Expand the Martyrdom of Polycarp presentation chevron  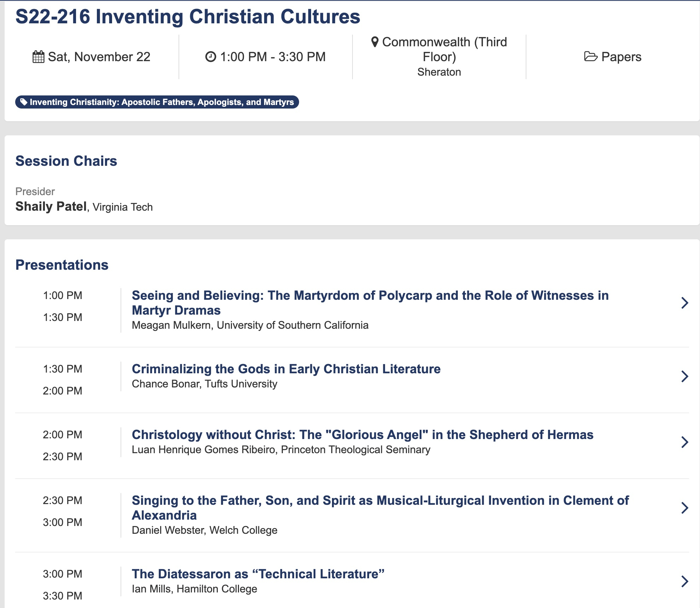(684, 303)
